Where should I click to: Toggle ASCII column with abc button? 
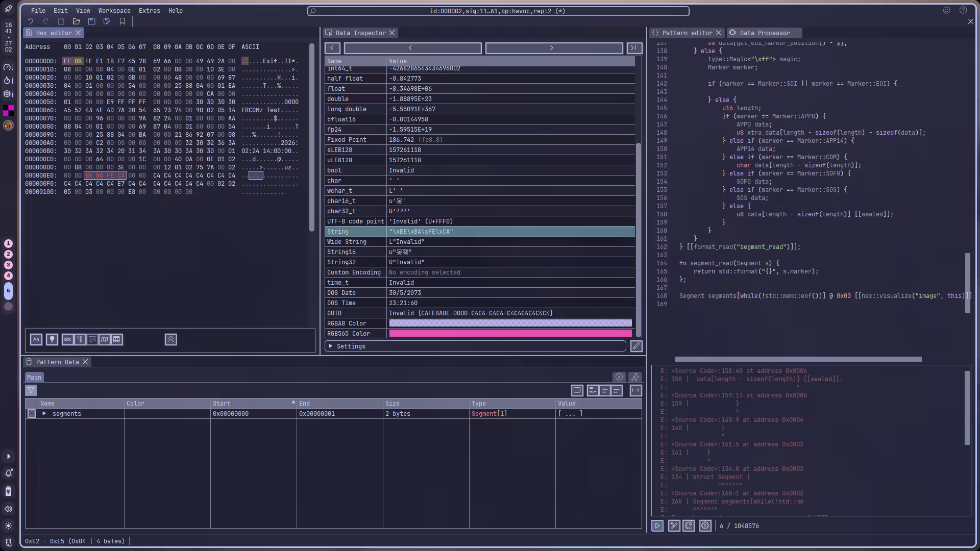point(67,340)
